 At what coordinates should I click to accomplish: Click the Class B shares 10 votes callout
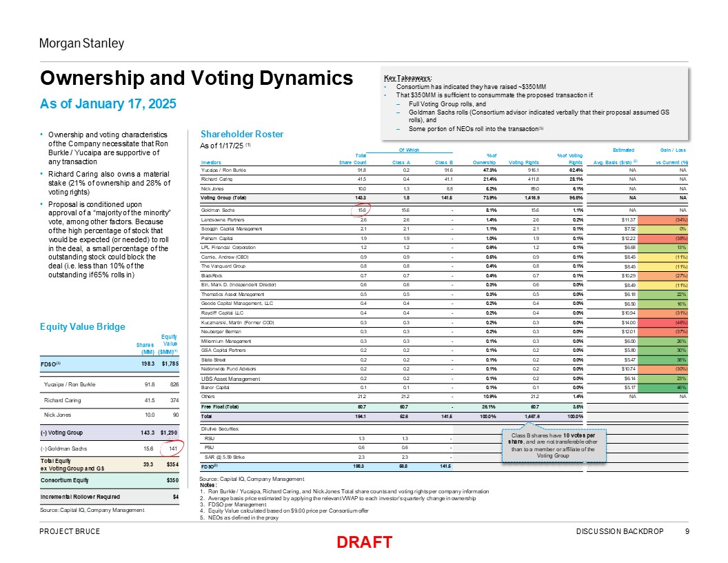pos(553,446)
